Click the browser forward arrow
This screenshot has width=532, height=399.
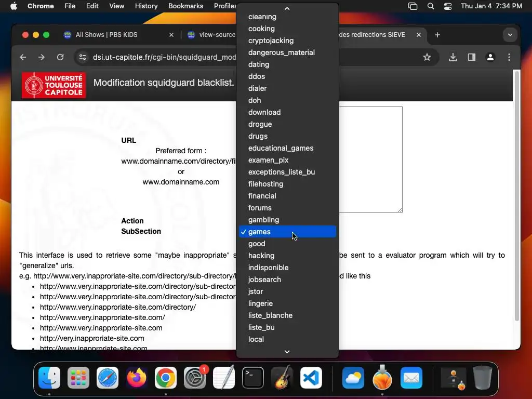click(42, 57)
